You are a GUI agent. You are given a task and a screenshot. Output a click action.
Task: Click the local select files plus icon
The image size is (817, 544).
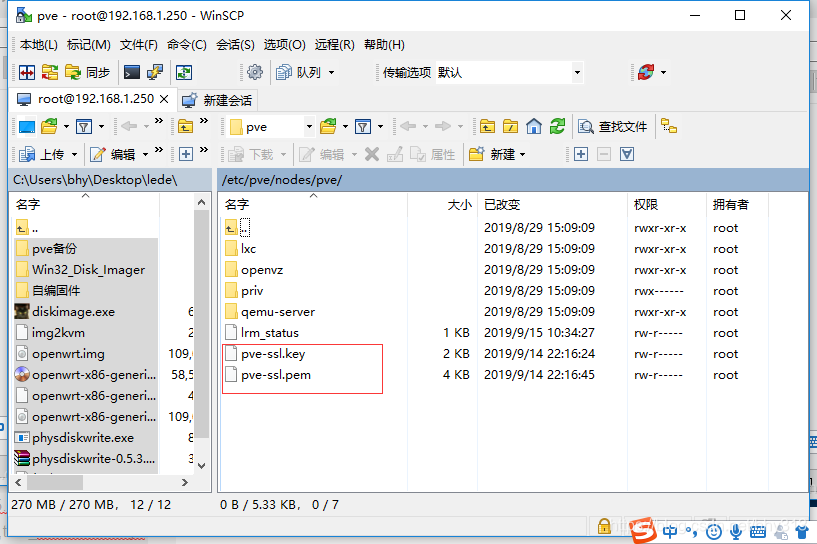coord(186,154)
